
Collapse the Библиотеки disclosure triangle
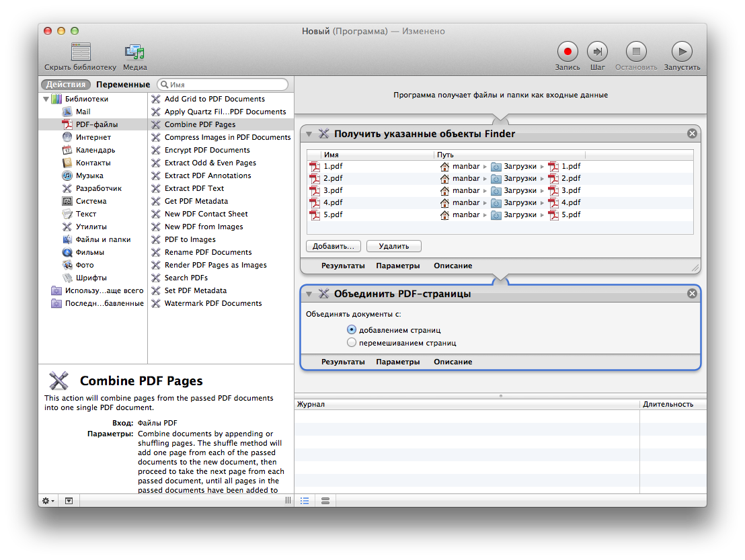point(46,98)
